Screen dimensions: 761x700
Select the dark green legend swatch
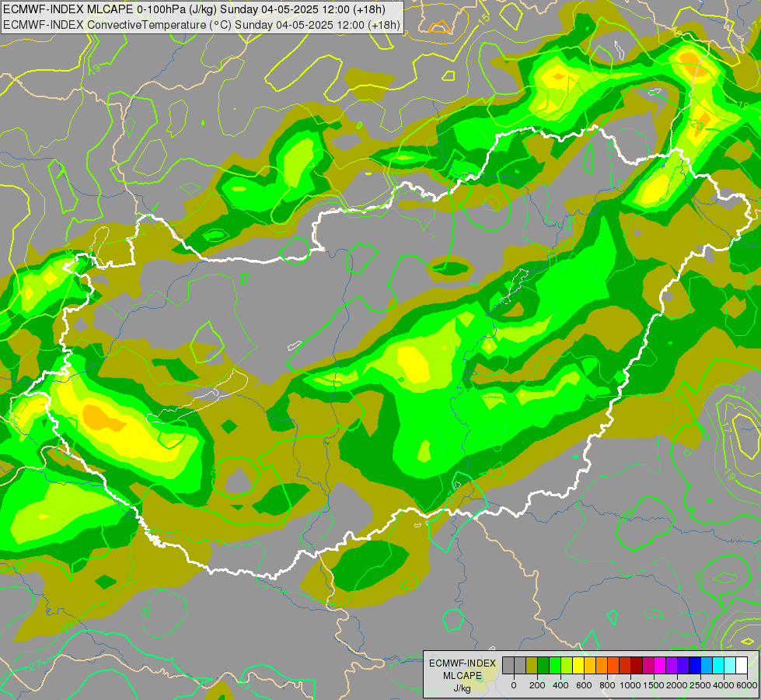[x=543, y=666]
